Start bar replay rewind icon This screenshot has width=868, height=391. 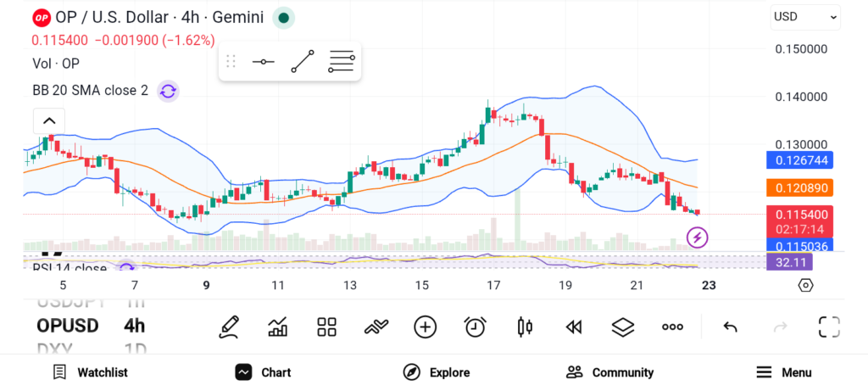click(574, 327)
